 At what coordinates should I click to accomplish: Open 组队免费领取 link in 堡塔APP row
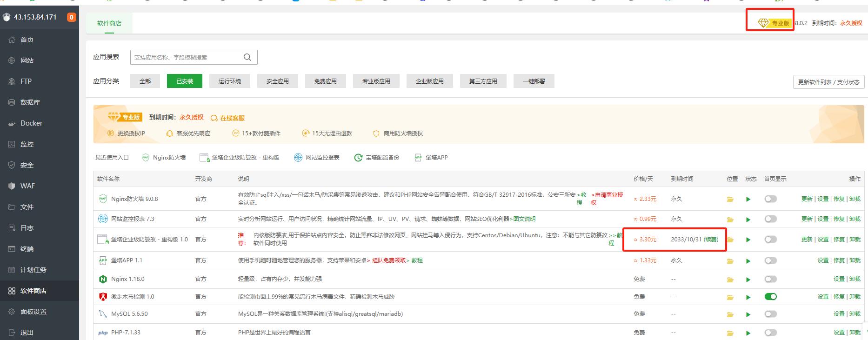pos(389,260)
